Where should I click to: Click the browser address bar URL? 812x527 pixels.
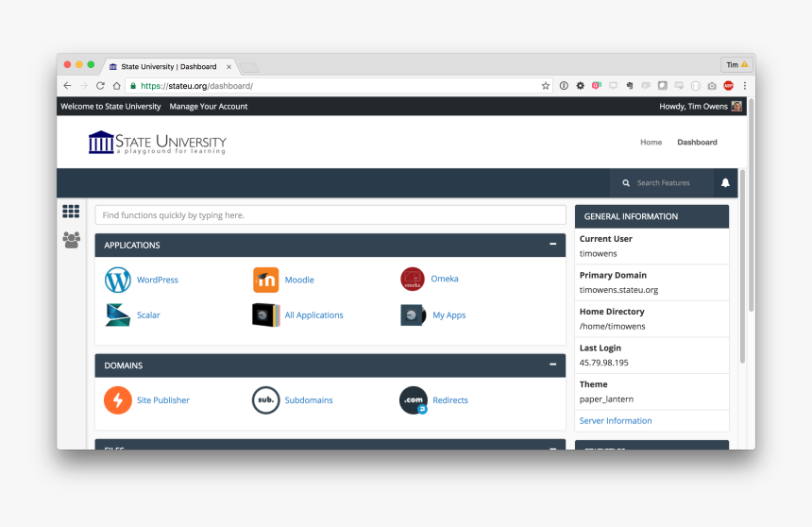196,86
